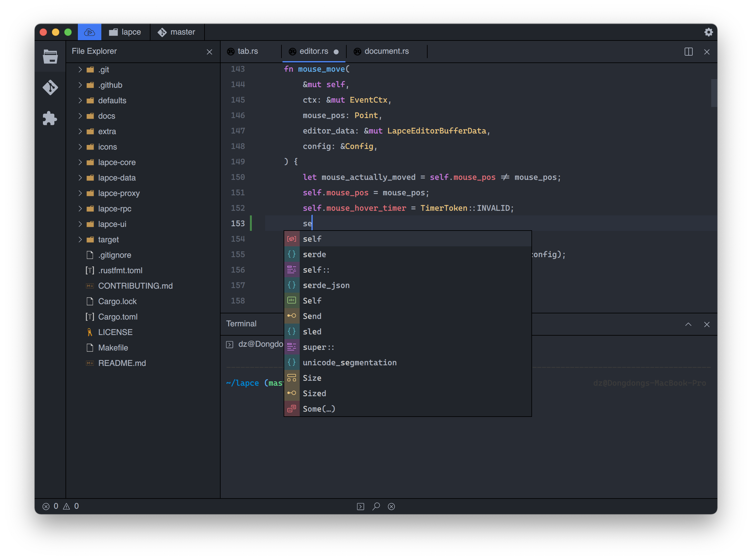Maximize Terminal panel with up chevron
752x560 pixels.
coord(688,324)
